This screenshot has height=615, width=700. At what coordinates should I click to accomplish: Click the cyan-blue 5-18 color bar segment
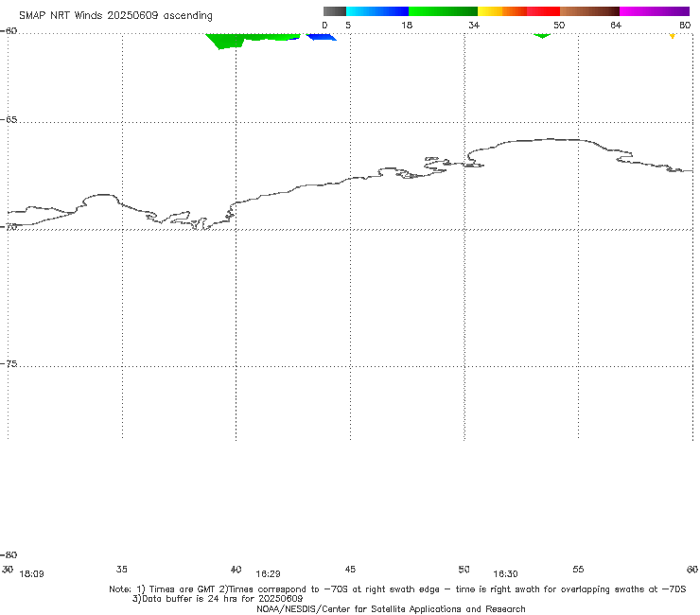pos(377,11)
